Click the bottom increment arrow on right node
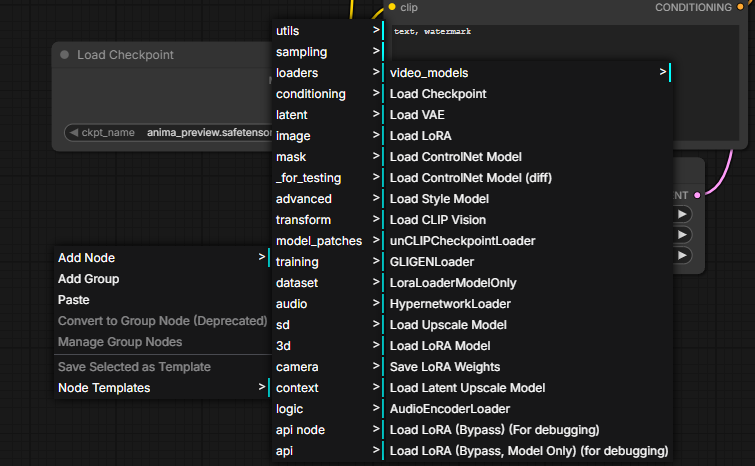The height and width of the screenshot is (466, 755). point(682,255)
